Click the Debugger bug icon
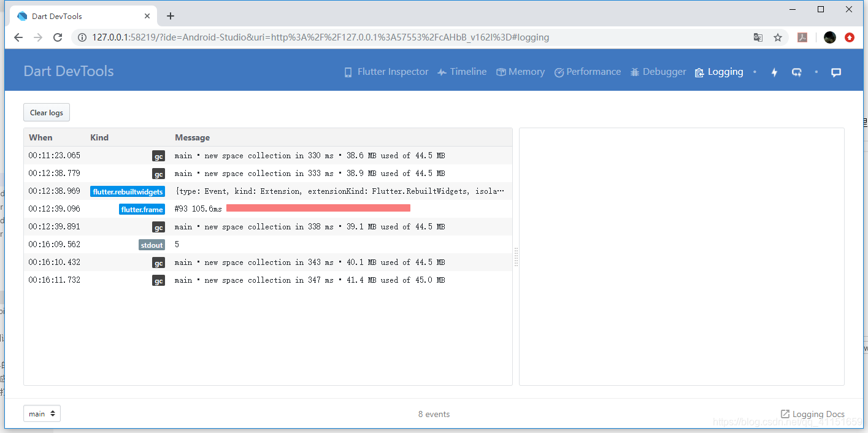Screen dimensions: 868x433 (x=635, y=72)
